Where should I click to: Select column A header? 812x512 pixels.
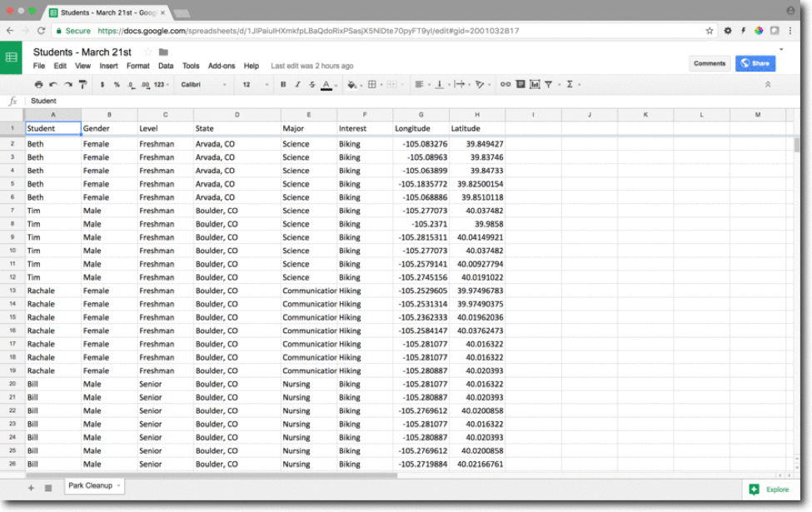52,114
